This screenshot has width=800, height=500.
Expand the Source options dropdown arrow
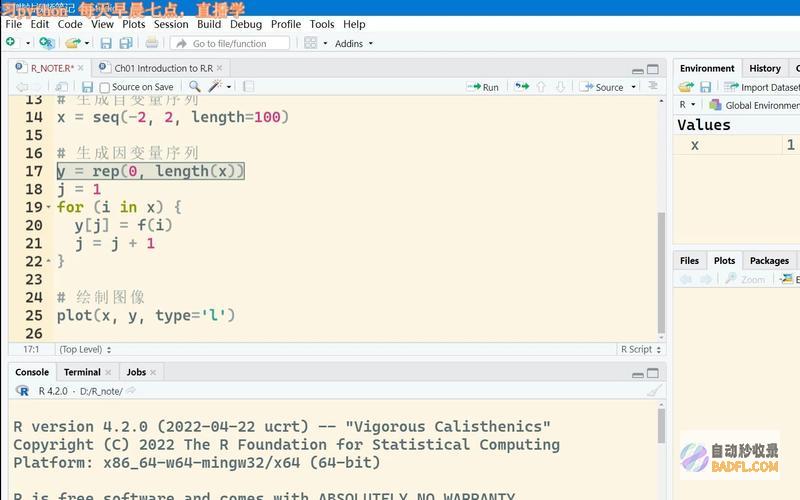(634, 87)
